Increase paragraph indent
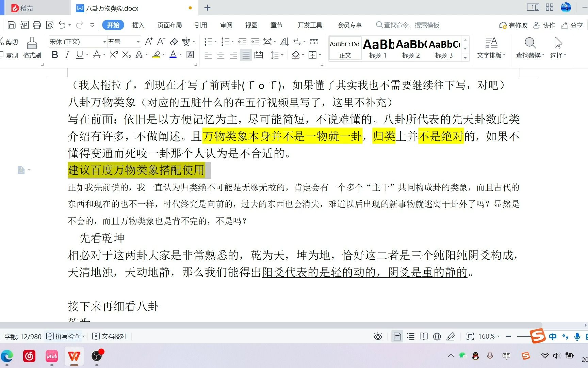 (255, 42)
